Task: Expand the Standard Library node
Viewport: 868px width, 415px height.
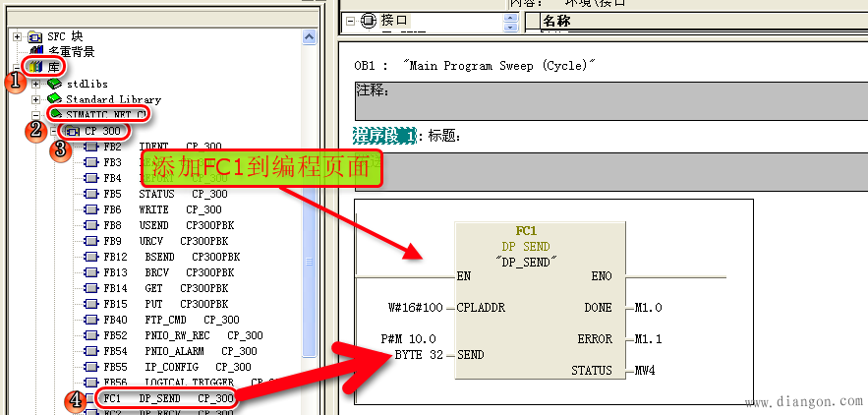Action: coord(36,99)
